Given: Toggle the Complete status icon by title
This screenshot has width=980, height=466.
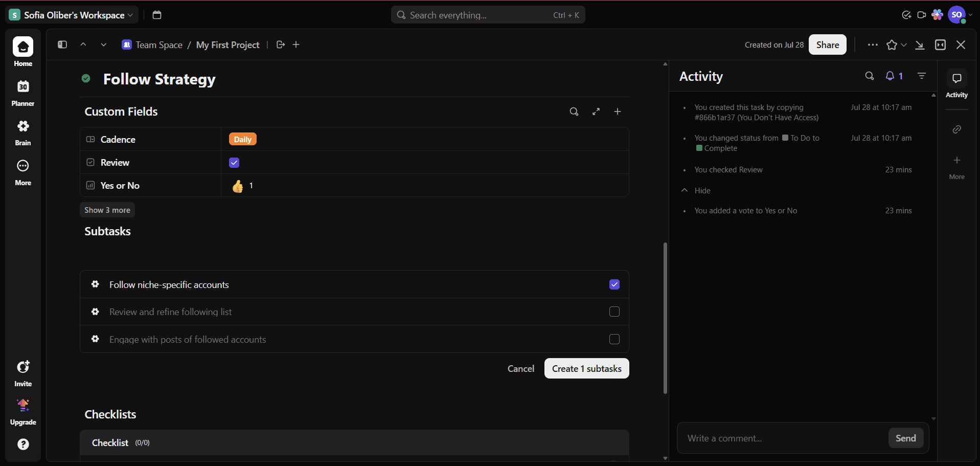Looking at the screenshot, I should pyautogui.click(x=86, y=78).
